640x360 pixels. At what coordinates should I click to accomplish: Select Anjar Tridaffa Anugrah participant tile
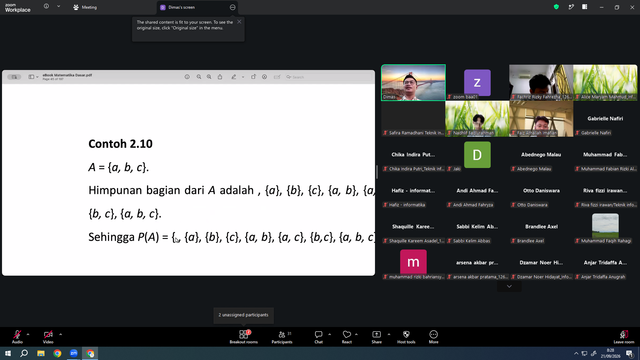605,263
